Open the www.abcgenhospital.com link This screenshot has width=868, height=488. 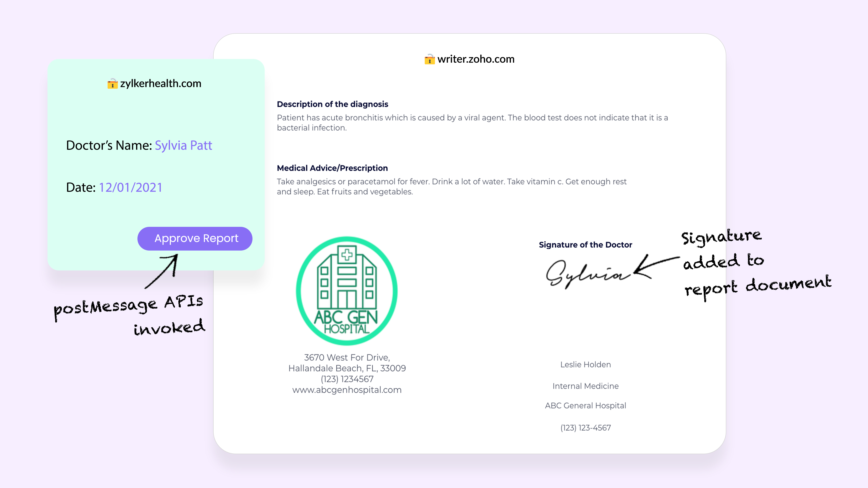point(347,390)
